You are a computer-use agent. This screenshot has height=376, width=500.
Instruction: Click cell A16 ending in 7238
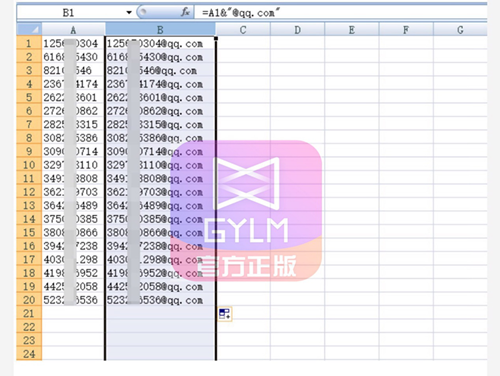pos(73,246)
